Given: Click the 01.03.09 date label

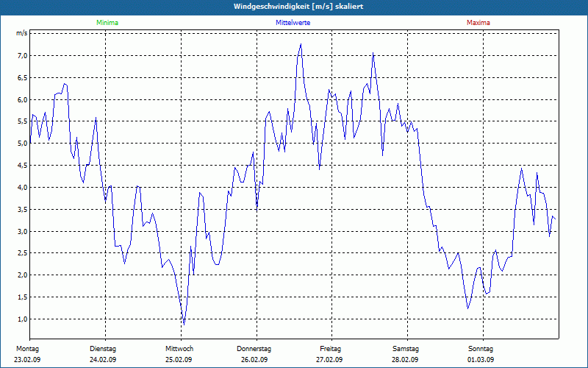Looking at the screenshot, I should (x=481, y=360).
